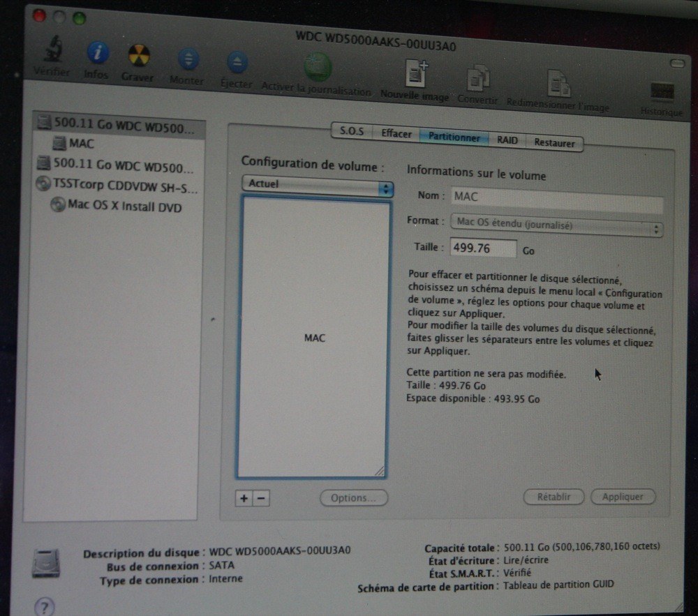The image size is (698, 616).
Task: Open the help question mark button
Action: coord(44,606)
